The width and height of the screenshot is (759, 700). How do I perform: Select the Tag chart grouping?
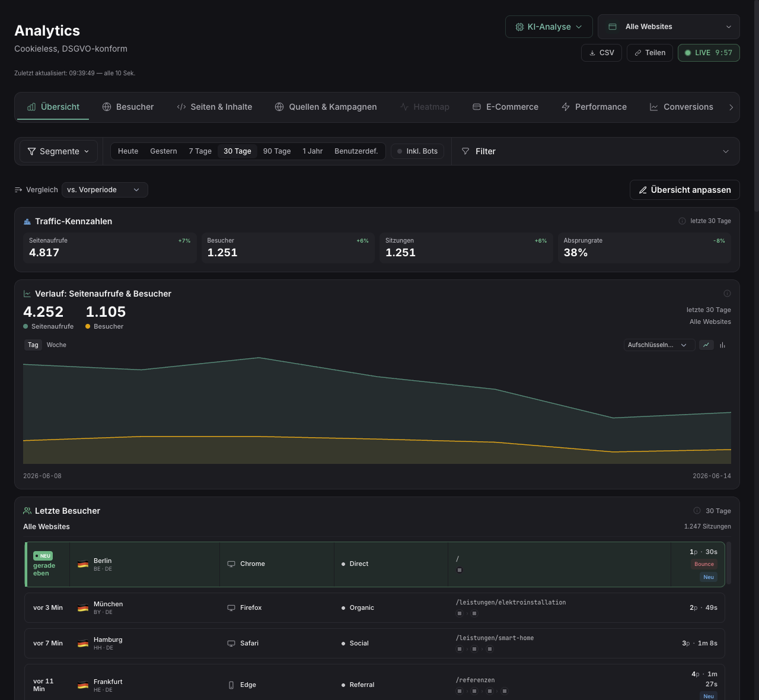33,345
